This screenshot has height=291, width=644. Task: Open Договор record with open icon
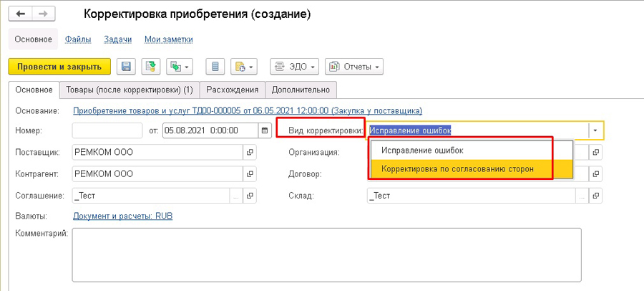pyautogui.click(x=596, y=173)
